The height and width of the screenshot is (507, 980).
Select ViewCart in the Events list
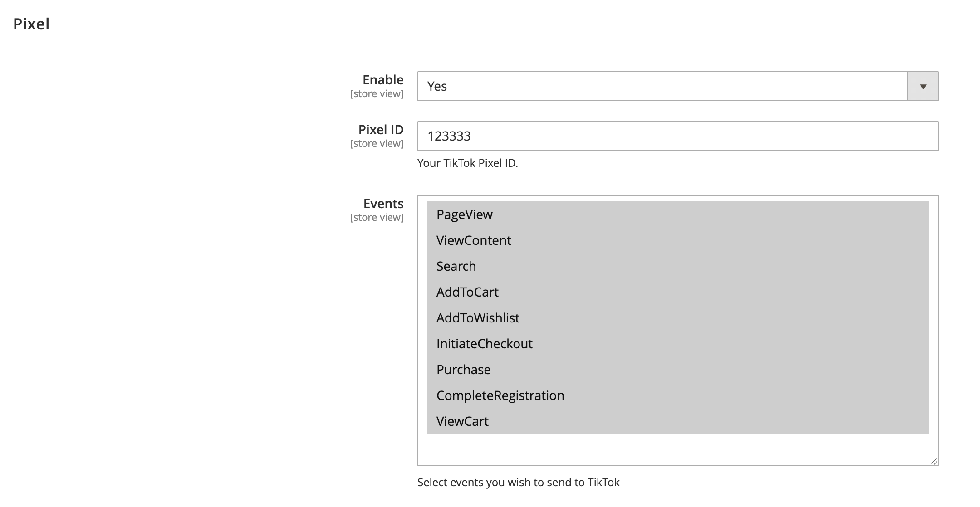click(462, 421)
